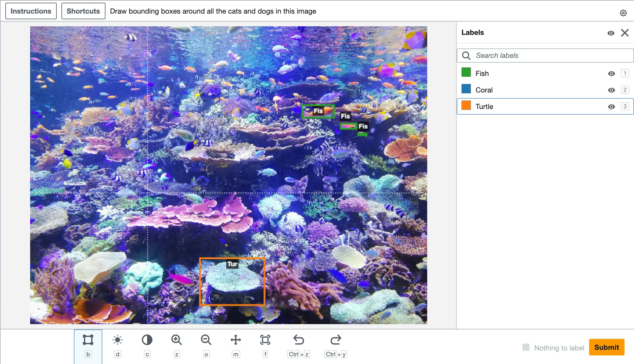Hide the Coral label boxes
This screenshot has height=364, width=634.
pos(612,90)
